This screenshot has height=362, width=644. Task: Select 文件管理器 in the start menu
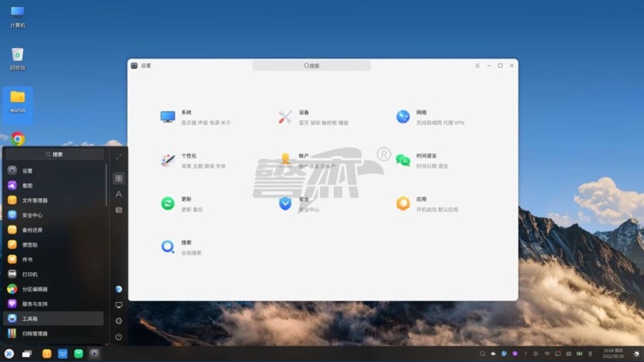coord(34,200)
